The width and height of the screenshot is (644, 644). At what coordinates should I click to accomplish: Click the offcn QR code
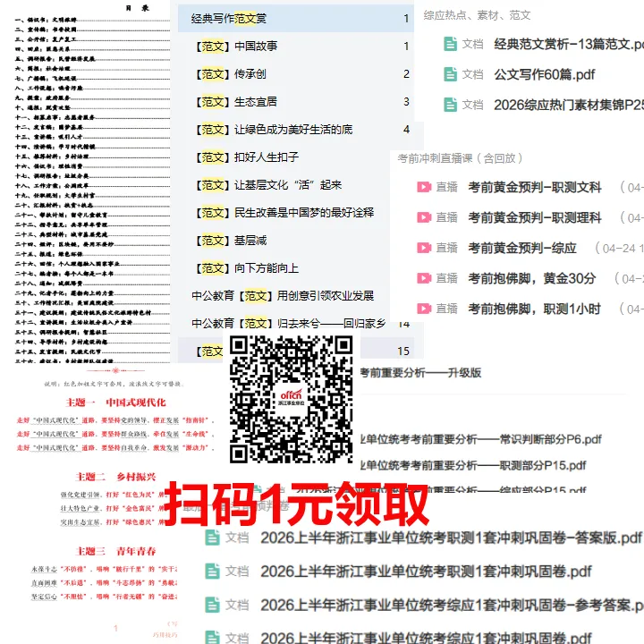tap(291, 400)
